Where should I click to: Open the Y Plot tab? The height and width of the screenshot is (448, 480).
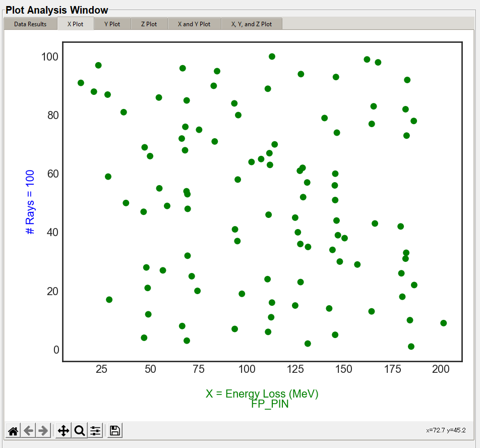[112, 24]
